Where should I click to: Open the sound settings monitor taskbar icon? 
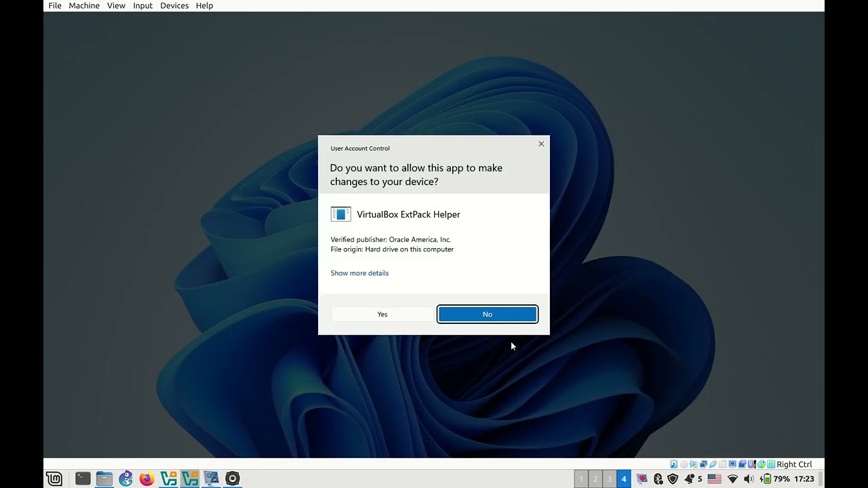point(211,479)
